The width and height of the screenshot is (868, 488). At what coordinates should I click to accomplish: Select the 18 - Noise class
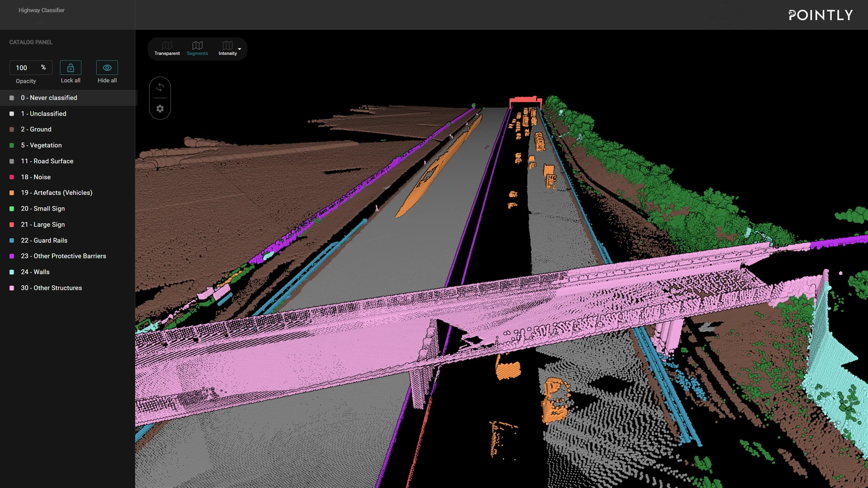[69, 177]
